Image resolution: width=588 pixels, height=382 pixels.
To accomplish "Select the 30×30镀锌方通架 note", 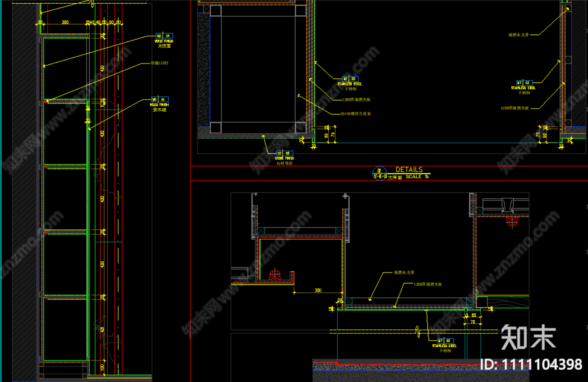I will [x=356, y=114].
